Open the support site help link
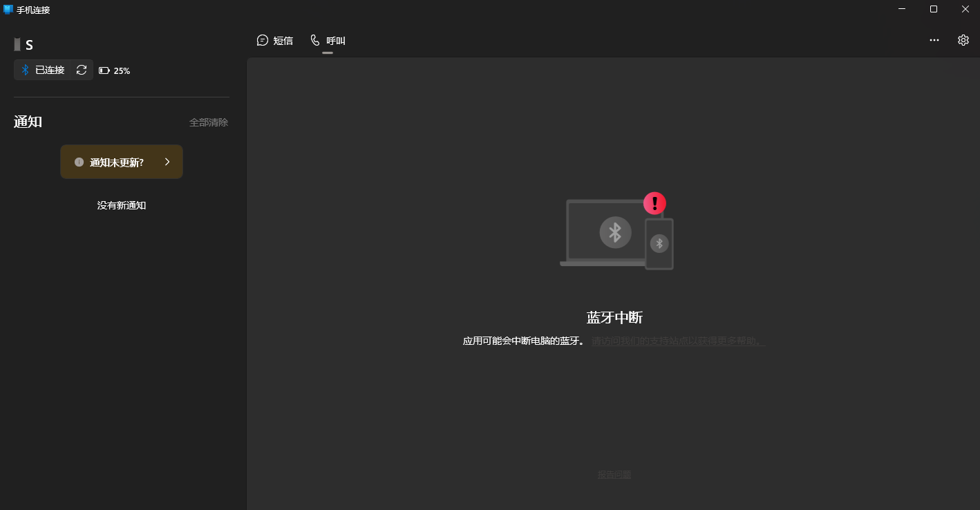The image size is (980, 510). click(679, 341)
